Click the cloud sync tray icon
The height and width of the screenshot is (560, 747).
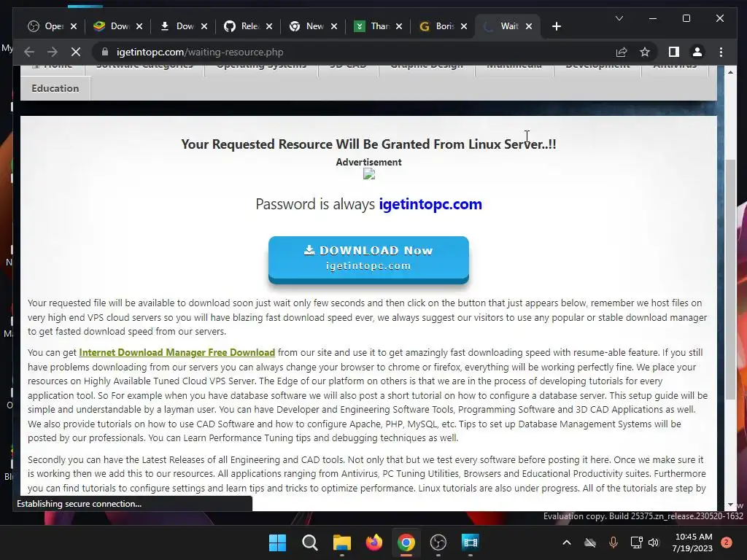(589, 542)
